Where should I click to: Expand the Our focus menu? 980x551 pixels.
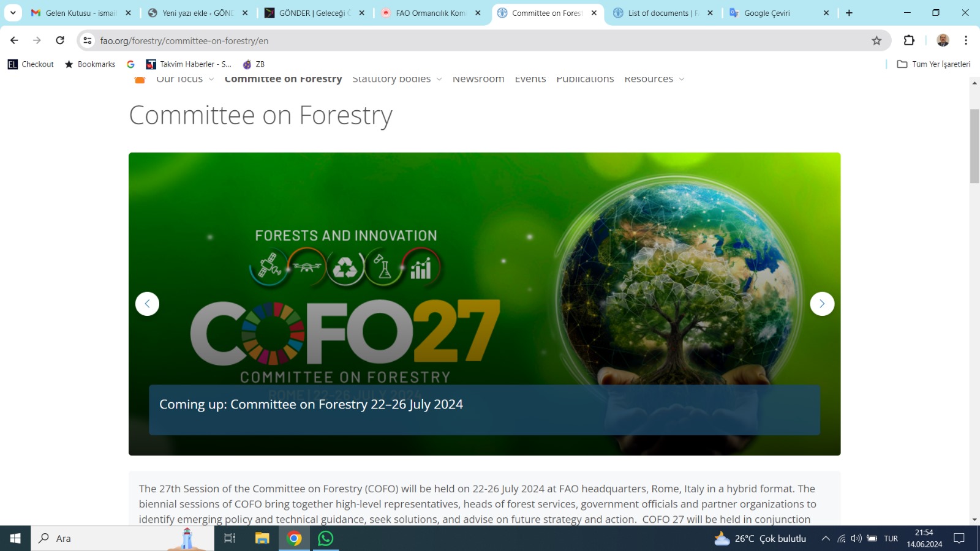click(185, 79)
